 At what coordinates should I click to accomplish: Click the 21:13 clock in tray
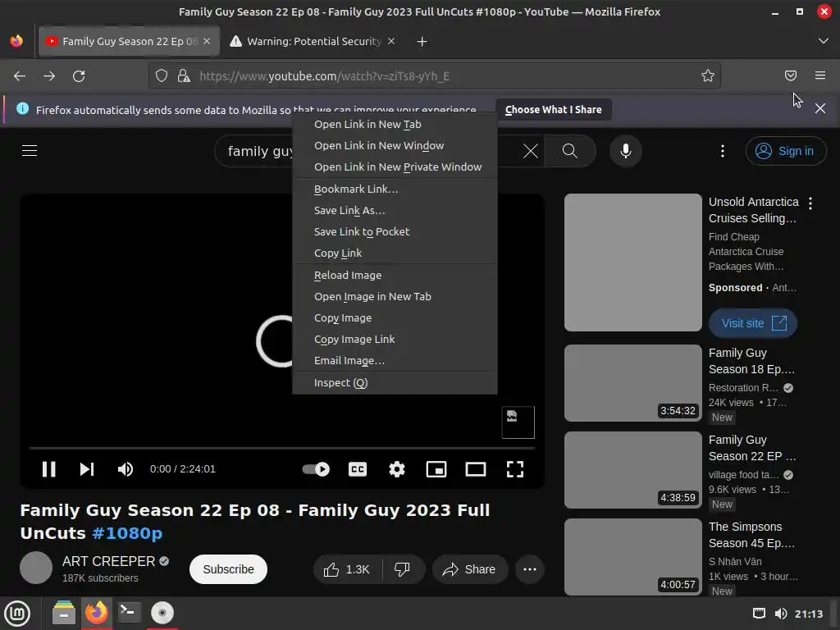[x=809, y=614]
